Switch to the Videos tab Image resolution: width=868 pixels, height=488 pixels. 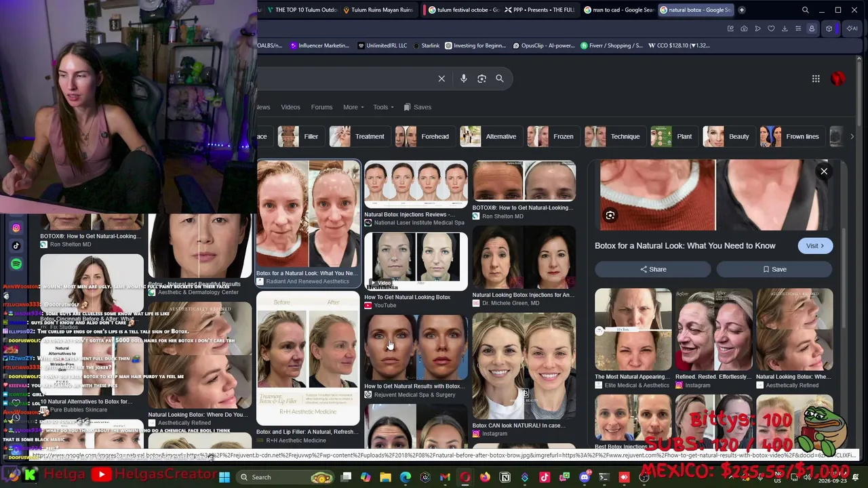(x=290, y=107)
